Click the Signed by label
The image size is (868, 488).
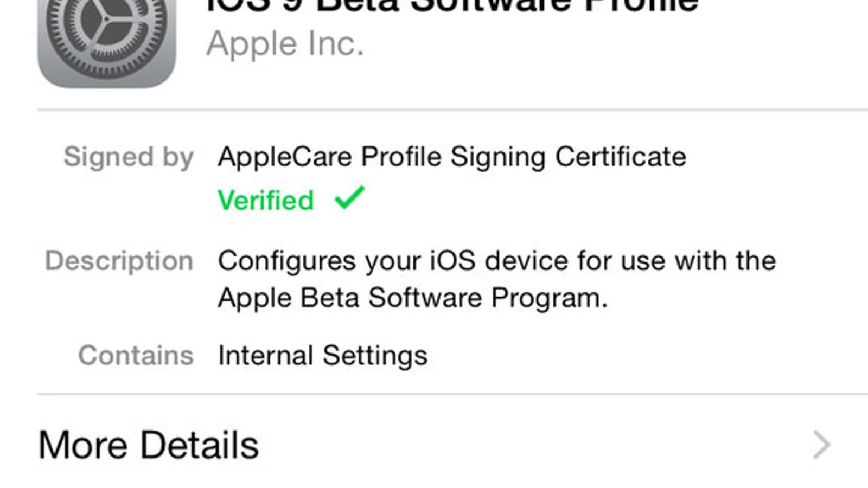coord(129,157)
